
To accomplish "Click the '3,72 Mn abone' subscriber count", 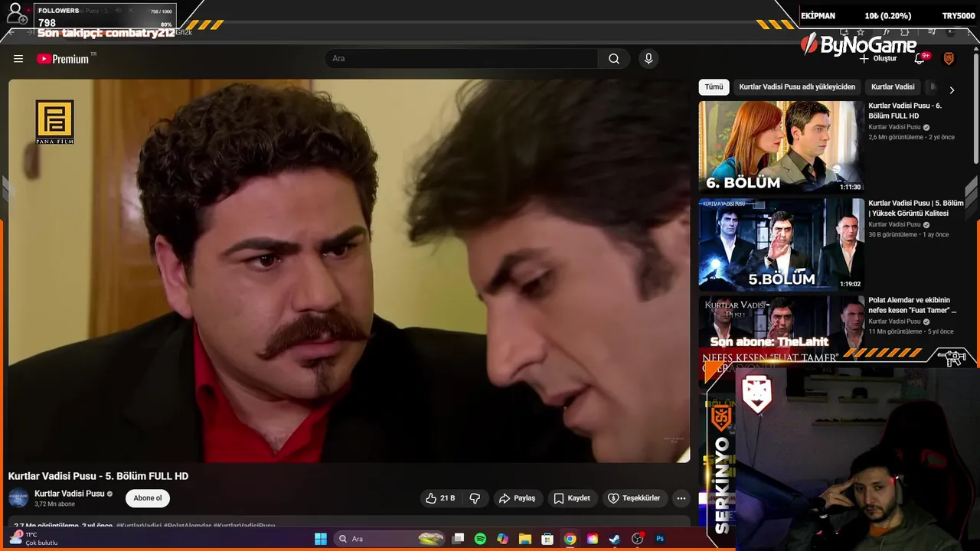I will 55,504.
